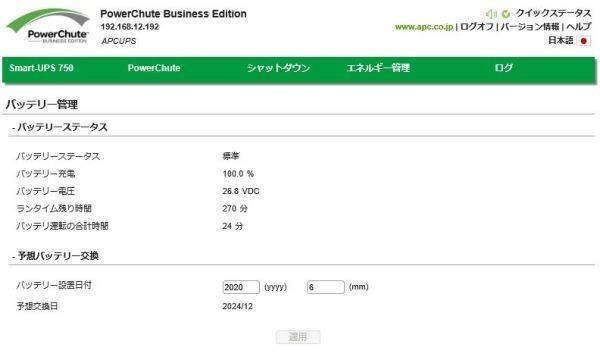The image size is (600, 363).
Task: Click the PowerChute logo
Action: click(48, 26)
